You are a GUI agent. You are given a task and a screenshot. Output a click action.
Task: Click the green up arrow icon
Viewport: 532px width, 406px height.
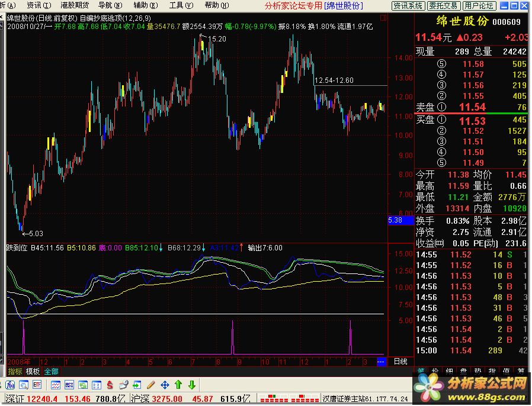pos(178,385)
